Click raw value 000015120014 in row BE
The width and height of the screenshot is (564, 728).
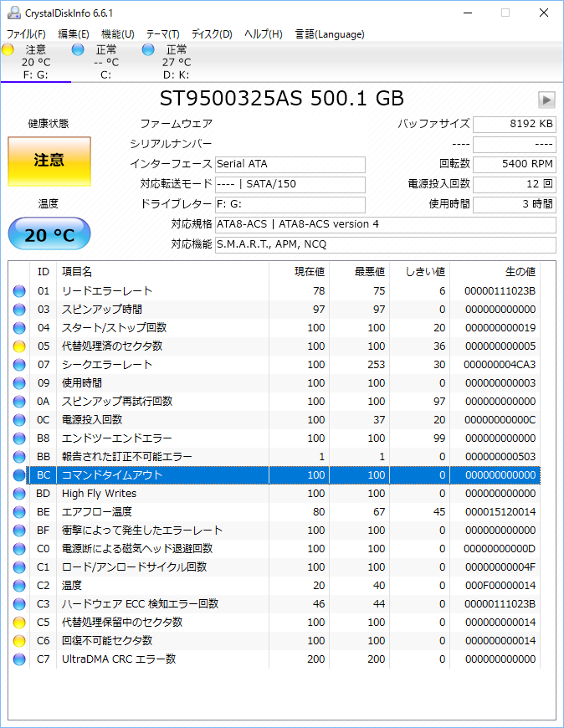(500, 512)
